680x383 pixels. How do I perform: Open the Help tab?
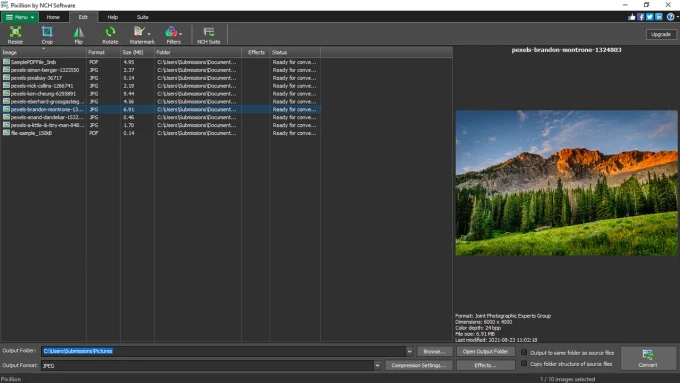[113, 17]
